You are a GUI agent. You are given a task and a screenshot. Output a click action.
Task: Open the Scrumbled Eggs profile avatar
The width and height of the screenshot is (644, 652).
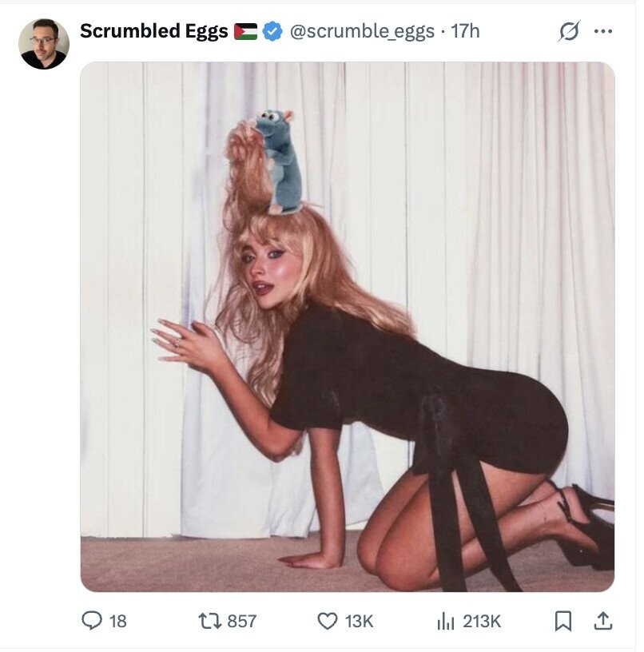click(x=44, y=44)
